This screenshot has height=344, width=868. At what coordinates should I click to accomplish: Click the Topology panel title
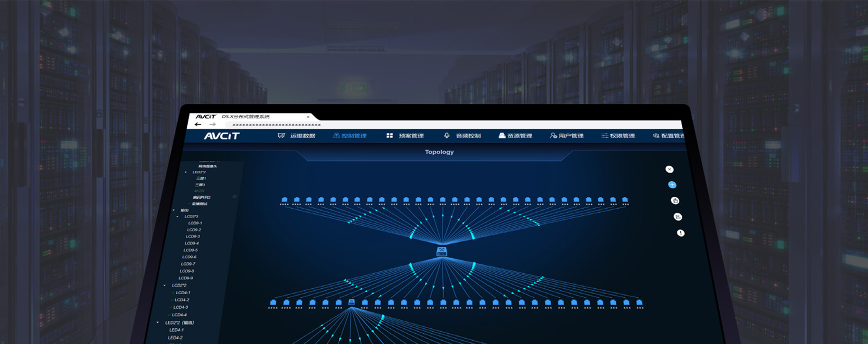tap(439, 152)
